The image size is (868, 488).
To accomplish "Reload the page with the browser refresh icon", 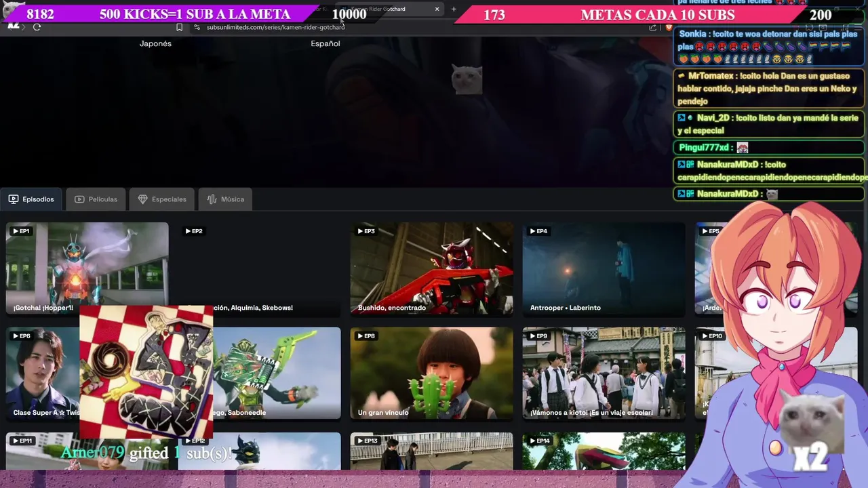I will click(37, 27).
